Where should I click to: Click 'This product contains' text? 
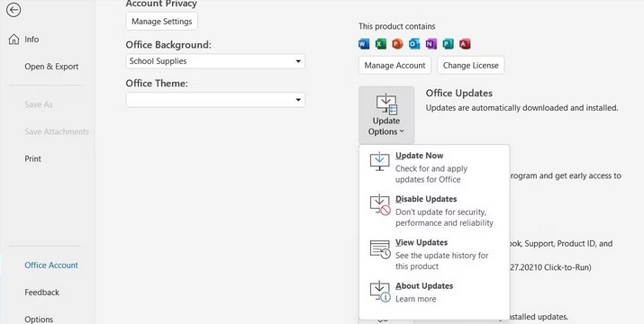(x=396, y=26)
